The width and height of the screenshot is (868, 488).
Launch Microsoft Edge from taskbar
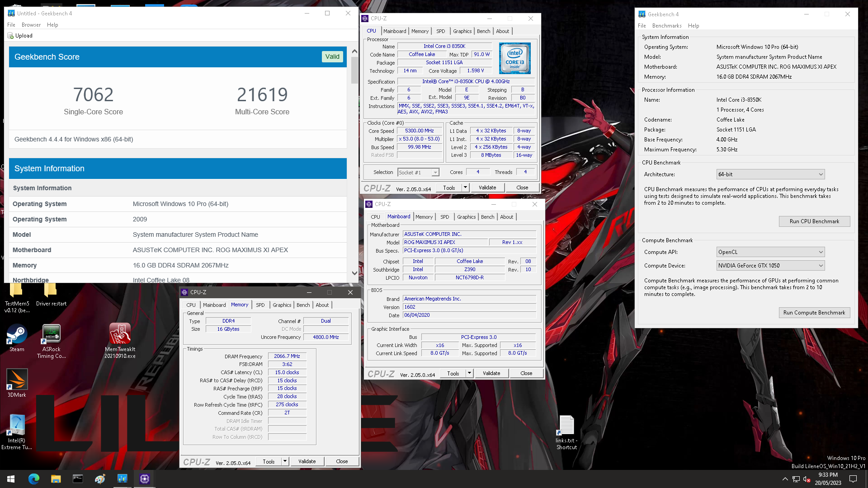[34, 479]
